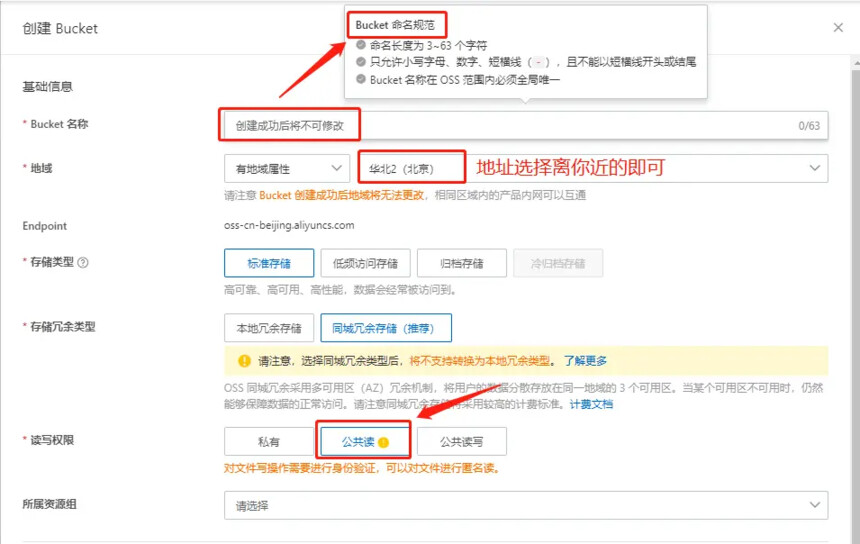860x544 pixels.
Task: Set read/write permission to 公共读
Action: (365, 441)
